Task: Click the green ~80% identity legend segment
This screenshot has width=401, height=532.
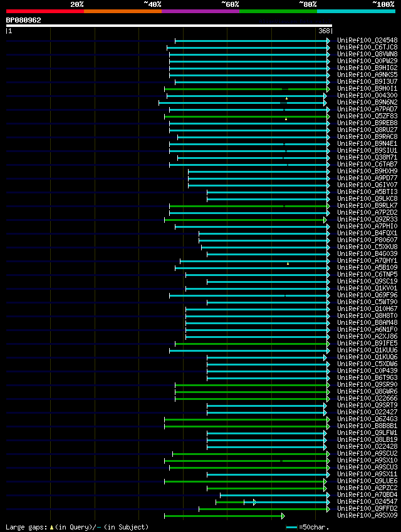Action: (278, 11)
